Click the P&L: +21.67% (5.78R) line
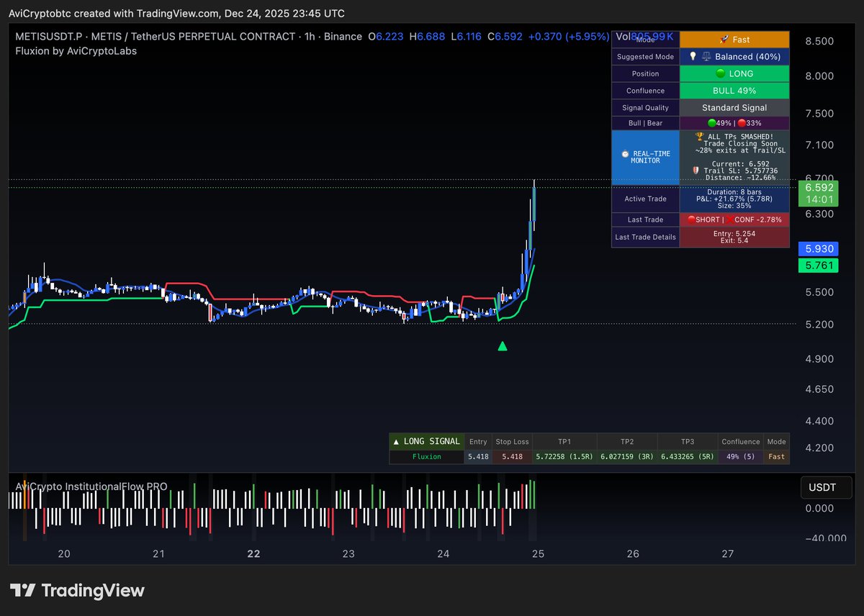This screenshot has height=616, width=864. point(734,199)
